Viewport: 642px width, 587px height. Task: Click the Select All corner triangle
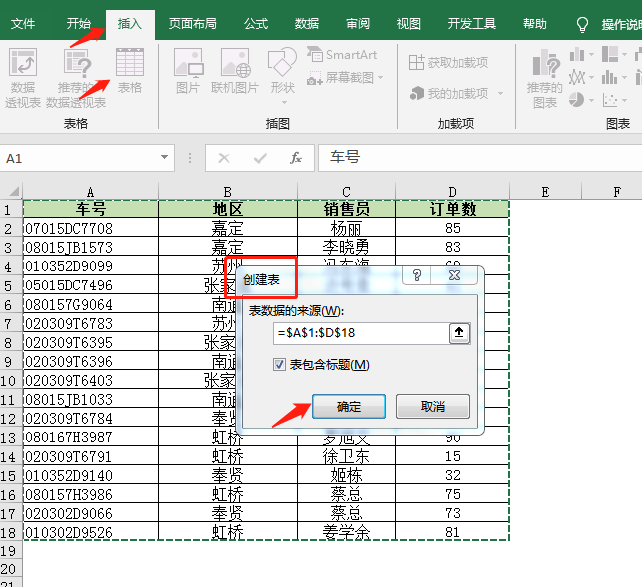pos(14,192)
